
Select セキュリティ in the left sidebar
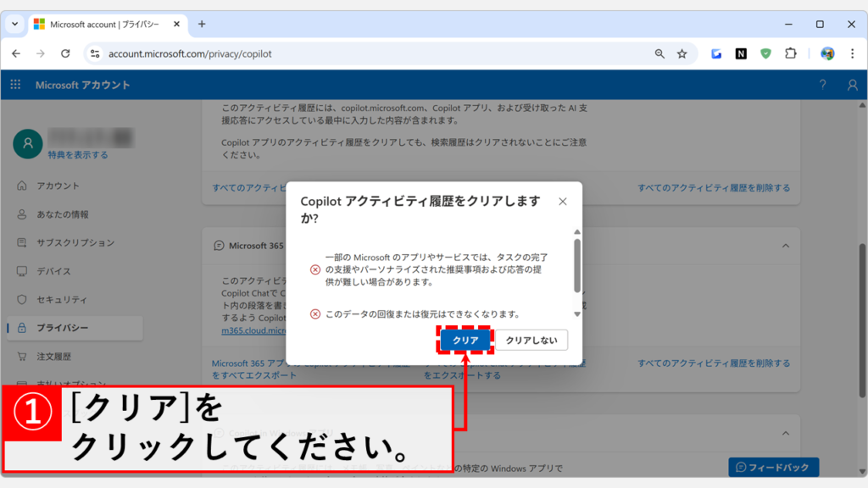[62, 300]
